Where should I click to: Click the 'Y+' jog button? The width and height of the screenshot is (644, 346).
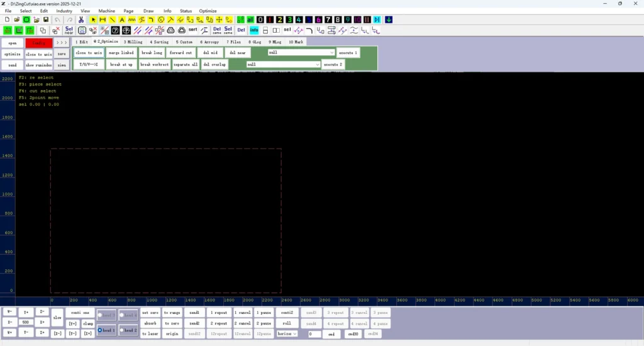[x=26, y=312]
